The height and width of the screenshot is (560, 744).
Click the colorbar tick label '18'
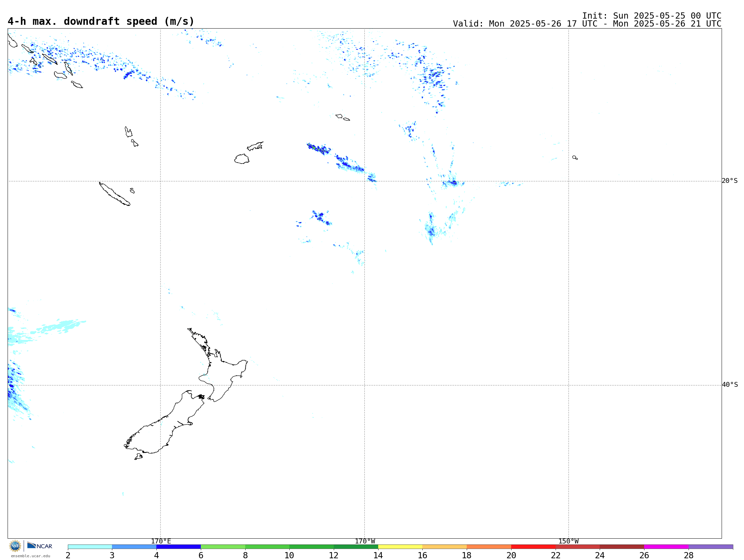coord(467,555)
